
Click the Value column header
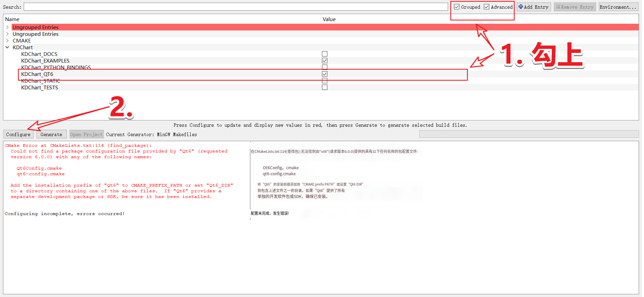(479, 19)
